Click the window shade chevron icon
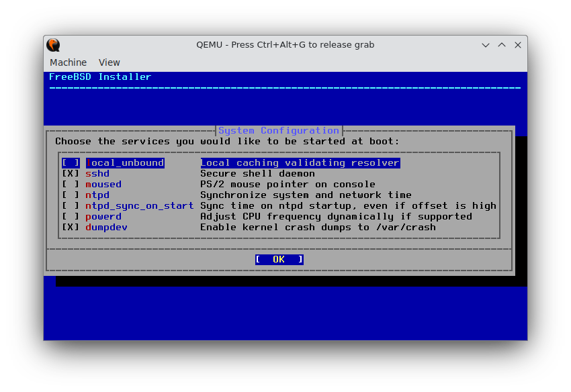This screenshot has height=392, width=571. [485, 44]
